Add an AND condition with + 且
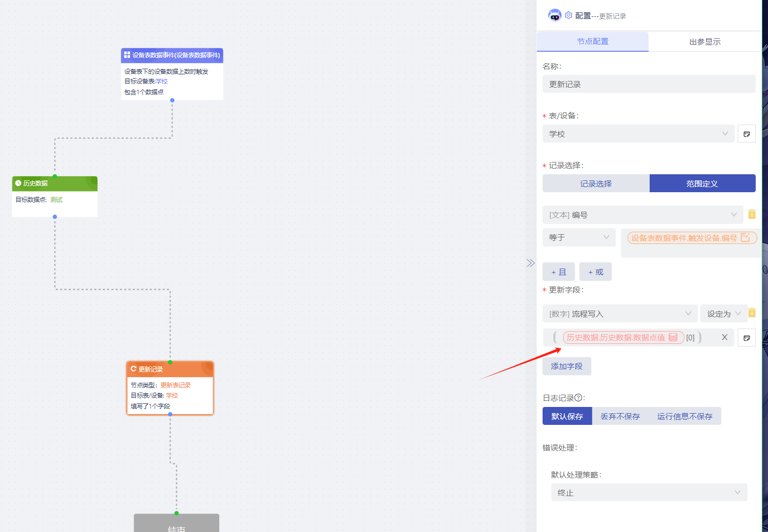Screen dimensions: 768x532 click(x=558, y=272)
